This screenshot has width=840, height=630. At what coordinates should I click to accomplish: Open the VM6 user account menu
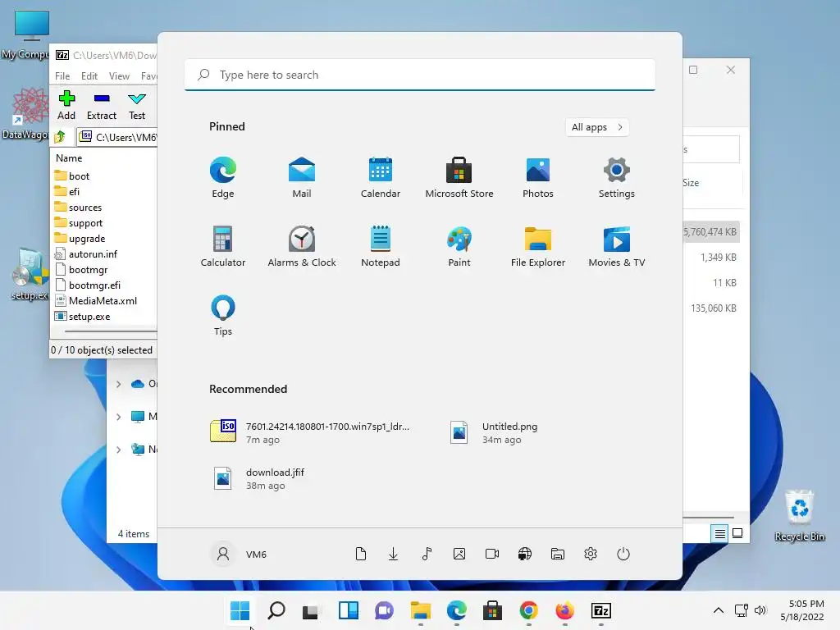pyautogui.click(x=240, y=554)
